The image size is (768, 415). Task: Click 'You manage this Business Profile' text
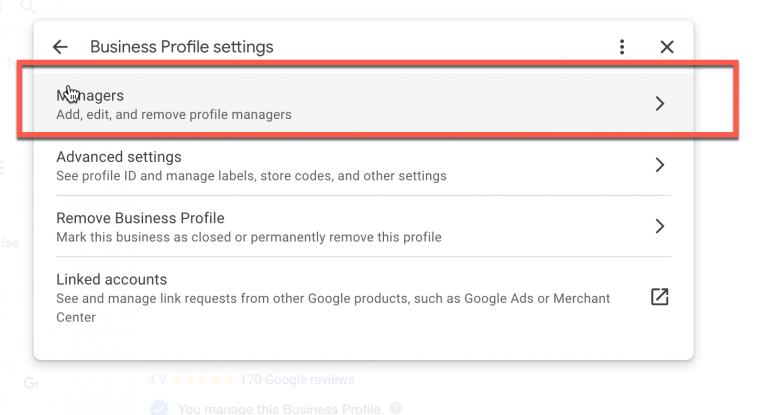(278, 408)
